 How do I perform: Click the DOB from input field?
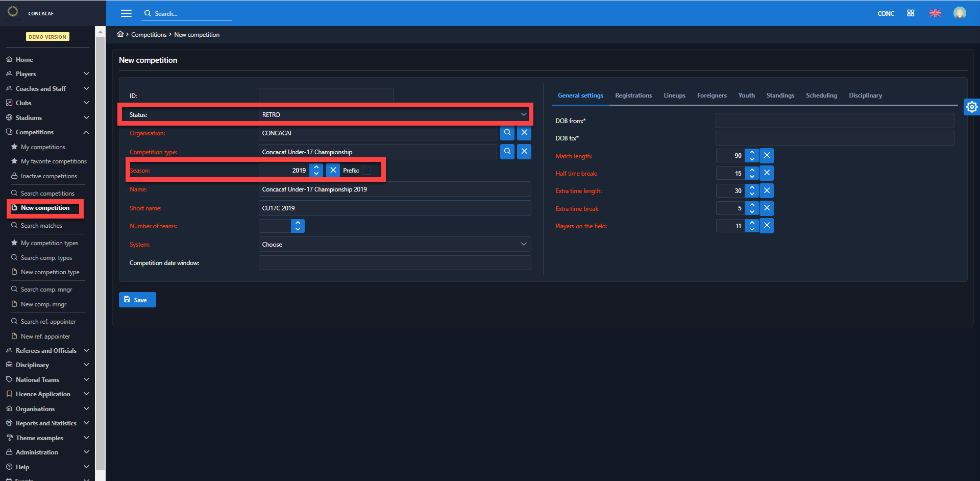pos(835,121)
